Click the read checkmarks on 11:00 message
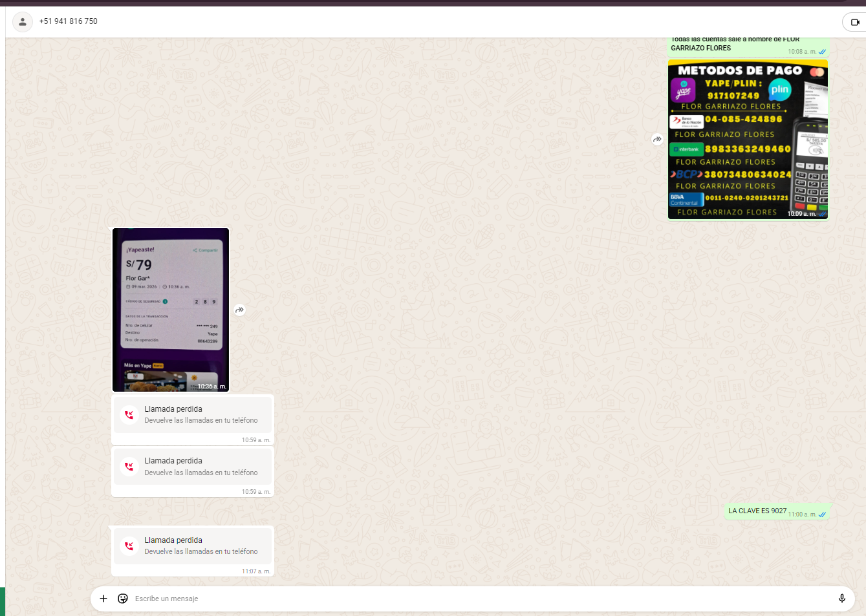This screenshot has height=616, width=866. click(x=822, y=515)
